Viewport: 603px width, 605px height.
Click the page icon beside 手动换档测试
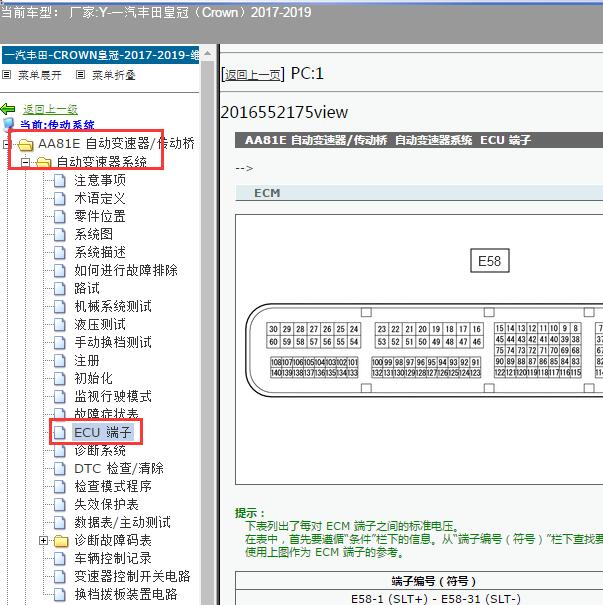click(x=59, y=342)
